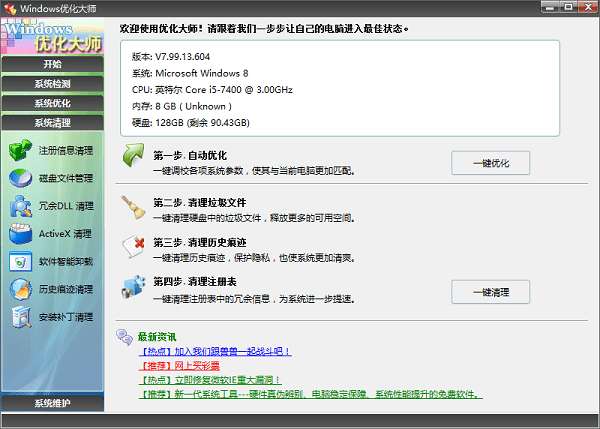
Task: Select 磁盘文件管理 in the sidebar
Action: [x=65, y=178]
